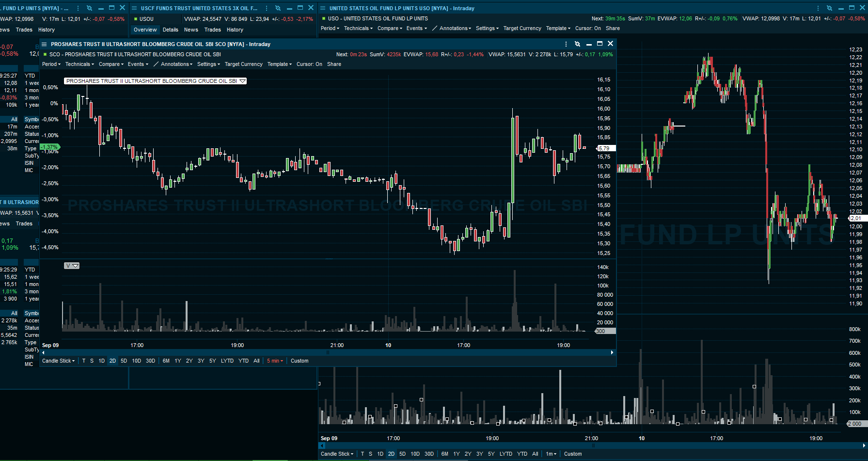This screenshot has width=868, height=461.
Task: Toggle link icon in leftmost FUND LP UNITS window
Action: click(x=89, y=8)
